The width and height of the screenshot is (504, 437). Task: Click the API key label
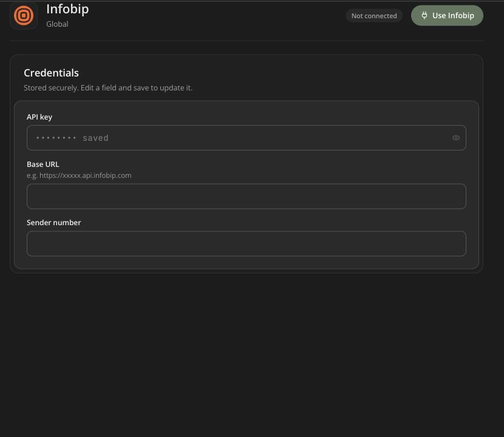point(39,117)
